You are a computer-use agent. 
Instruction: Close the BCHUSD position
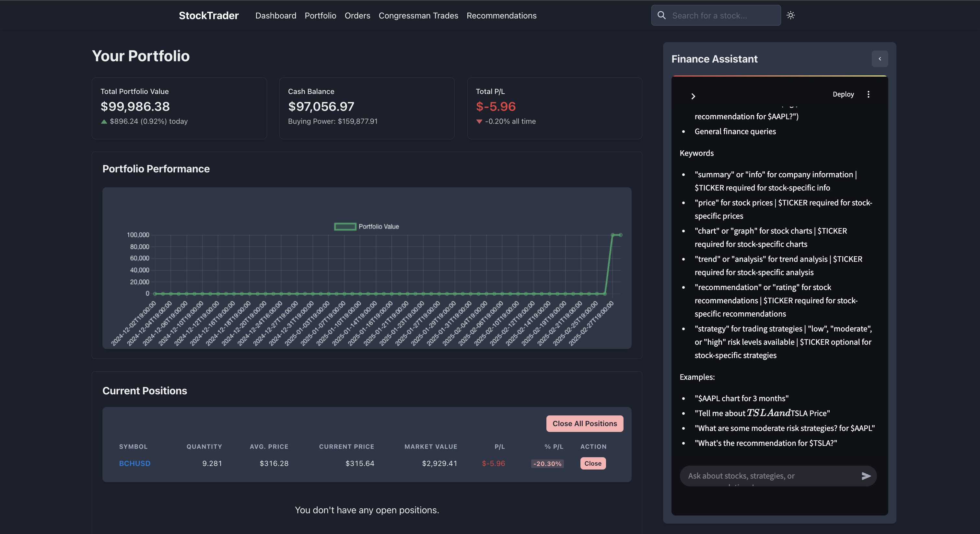(593, 463)
